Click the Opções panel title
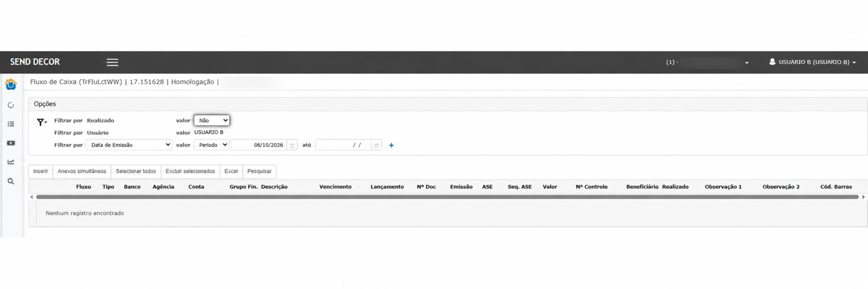868x289 pixels. click(45, 104)
